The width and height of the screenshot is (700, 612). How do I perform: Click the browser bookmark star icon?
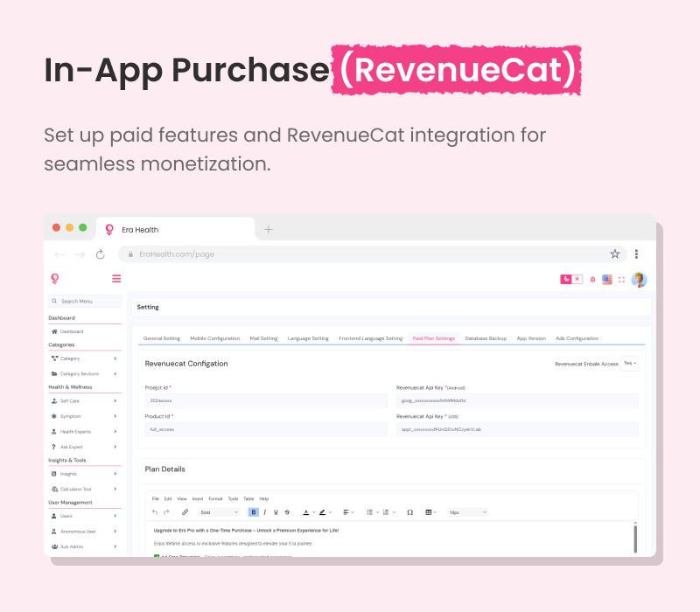pyautogui.click(x=615, y=254)
